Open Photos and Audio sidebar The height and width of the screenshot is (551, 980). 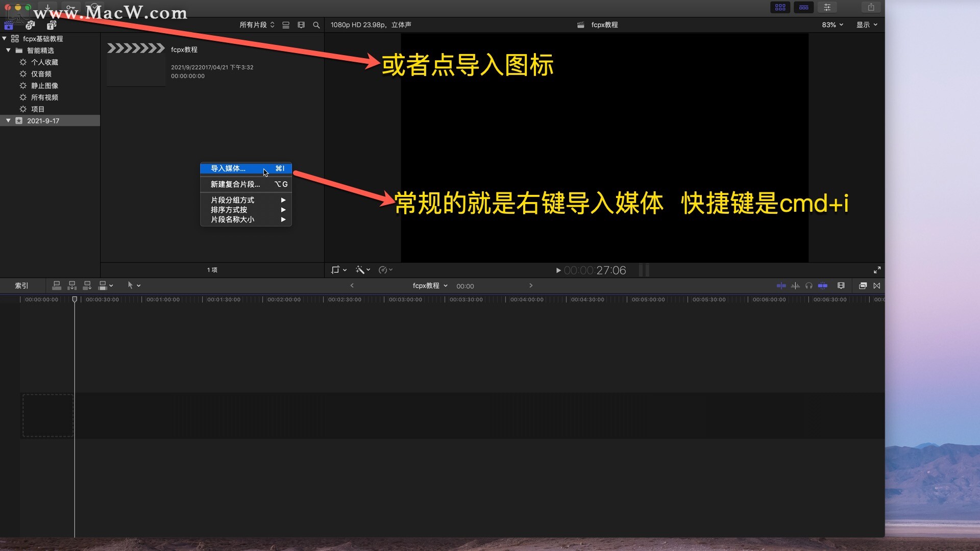(x=30, y=25)
